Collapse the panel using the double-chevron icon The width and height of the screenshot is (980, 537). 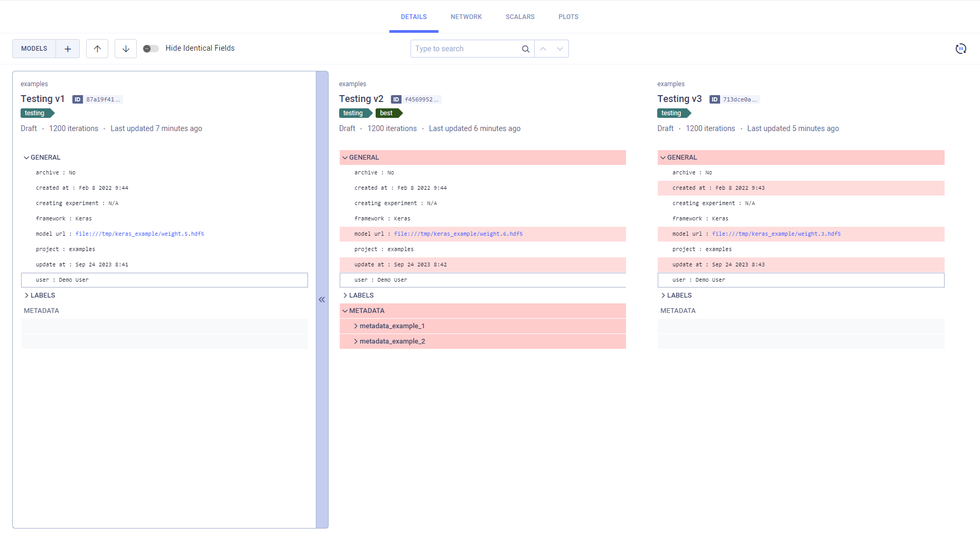[322, 300]
